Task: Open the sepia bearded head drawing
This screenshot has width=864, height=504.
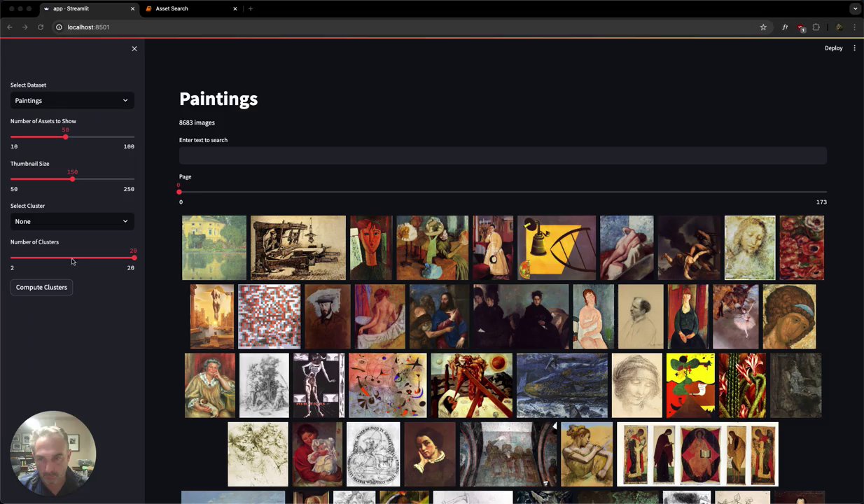Action: [750, 248]
